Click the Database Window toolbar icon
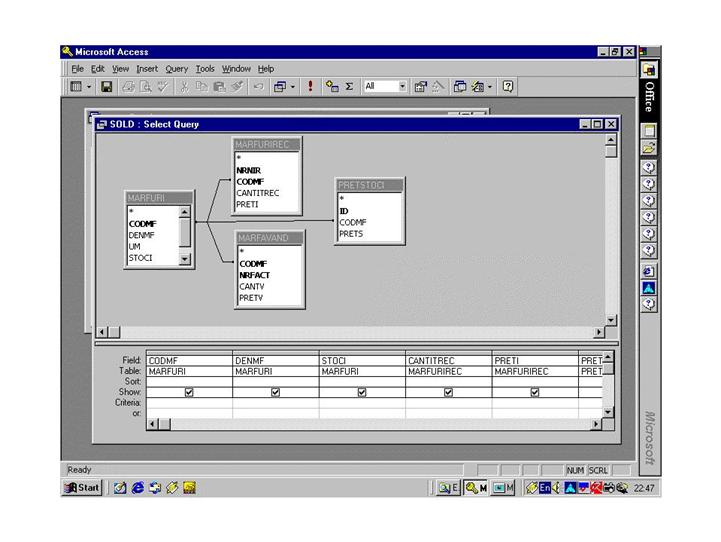This screenshot has height=542, width=721. [461, 87]
